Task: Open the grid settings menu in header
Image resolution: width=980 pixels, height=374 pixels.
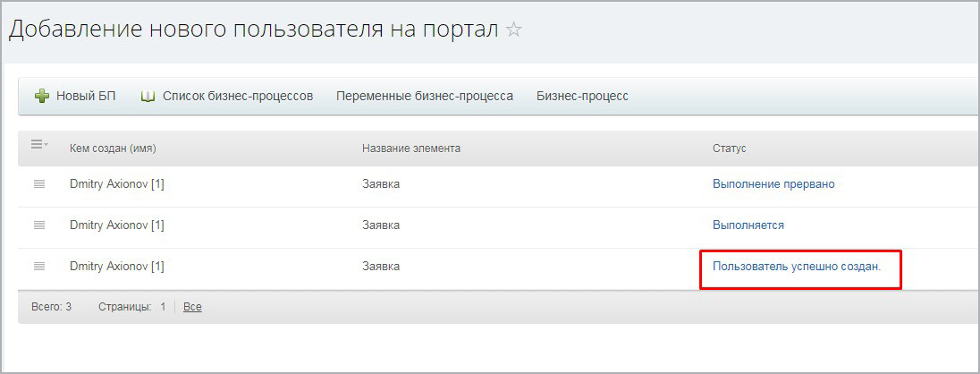Action: [39, 145]
